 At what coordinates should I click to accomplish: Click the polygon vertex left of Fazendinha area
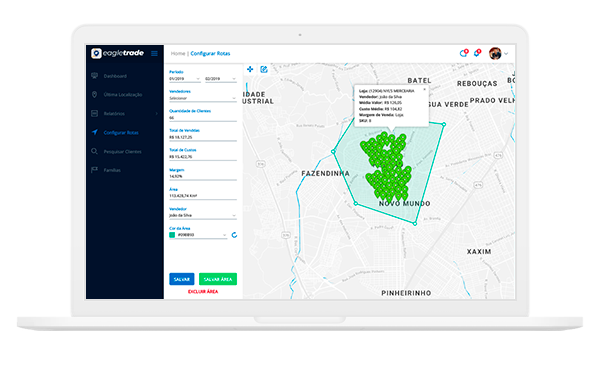pos(333,152)
